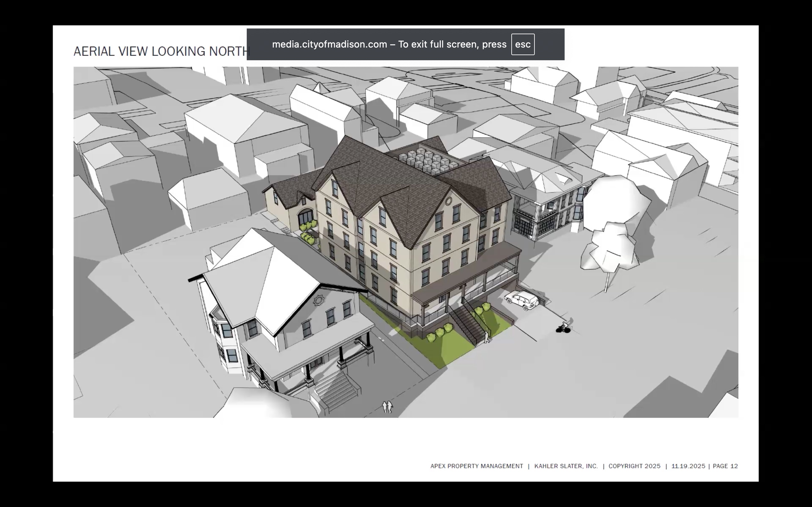Click the Aerial View Looking North title
The height and width of the screenshot is (507, 812).
161,51
